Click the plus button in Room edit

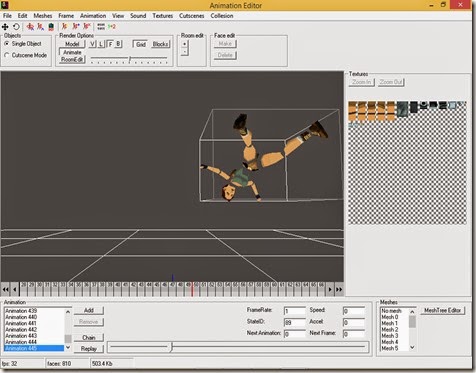[184, 44]
